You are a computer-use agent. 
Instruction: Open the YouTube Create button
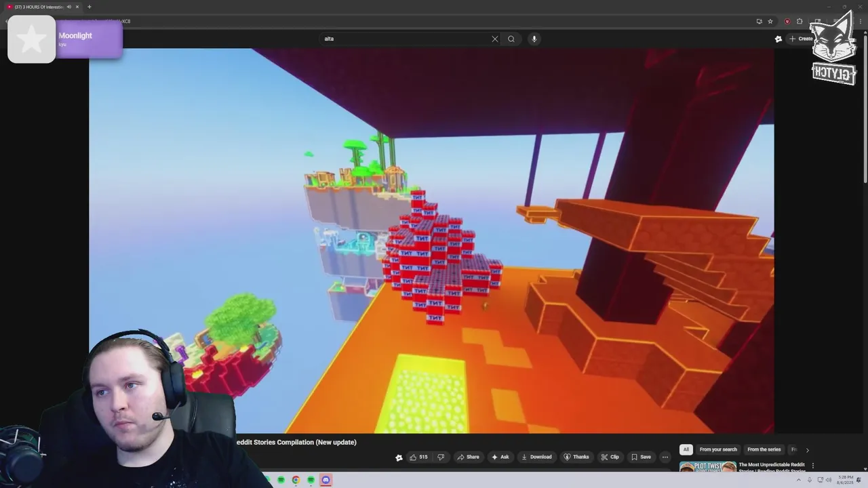click(801, 39)
